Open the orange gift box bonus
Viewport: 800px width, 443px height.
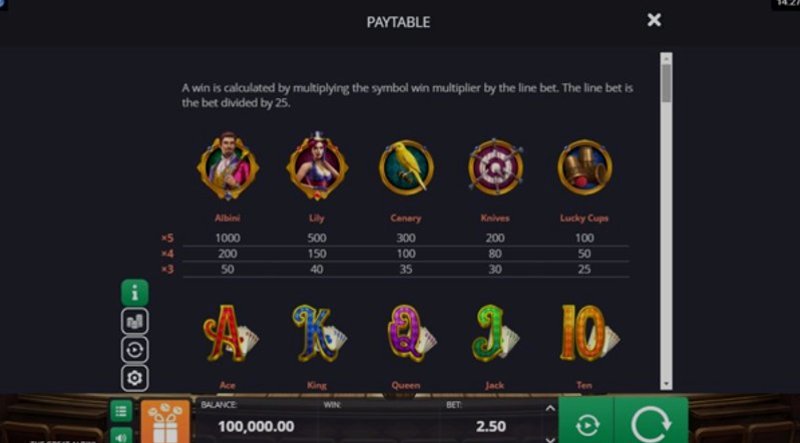tap(165, 422)
